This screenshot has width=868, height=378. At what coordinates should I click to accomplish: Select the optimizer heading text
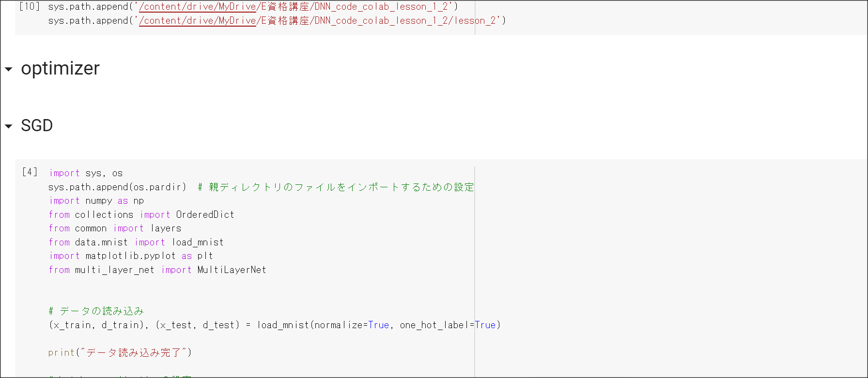[61, 68]
